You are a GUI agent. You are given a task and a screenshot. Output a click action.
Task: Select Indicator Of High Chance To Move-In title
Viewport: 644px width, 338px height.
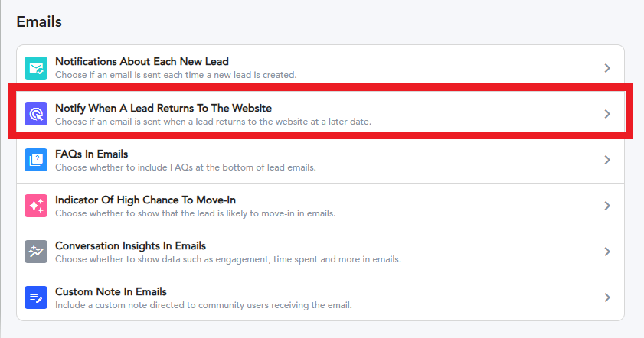(x=145, y=200)
